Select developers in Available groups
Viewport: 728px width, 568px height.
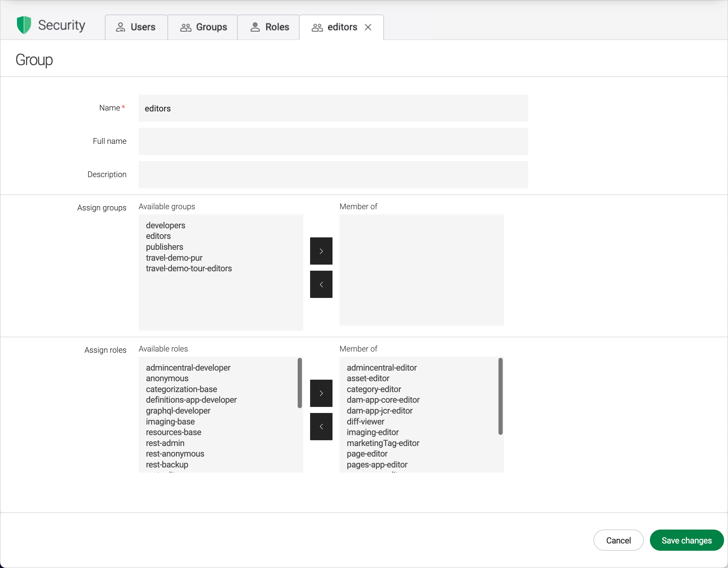point(165,225)
